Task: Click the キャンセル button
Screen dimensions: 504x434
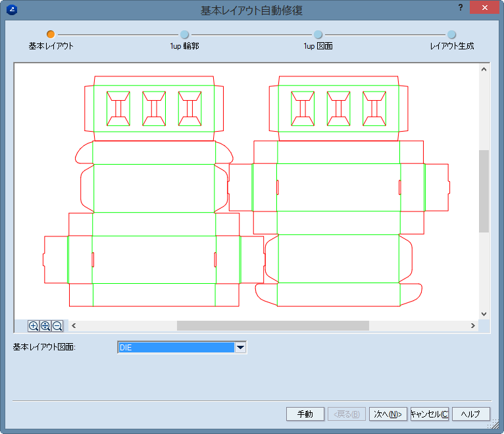Action: click(430, 414)
